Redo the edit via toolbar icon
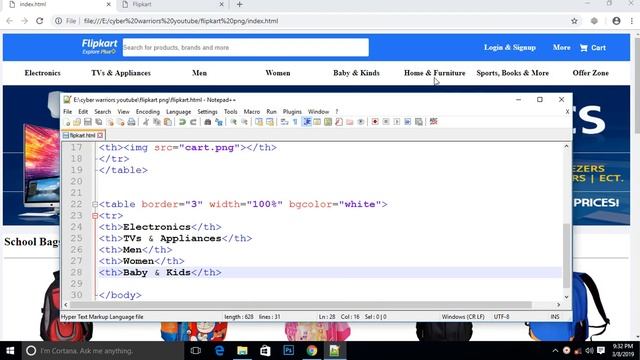The height and width of the screenshot is (360, 640). click(193, 122)
